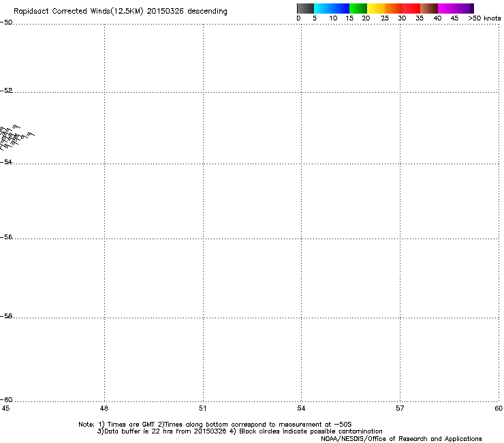Screen dimensions: 504x443
Task: Click the latitude label '-56'
Action: [x=6, y=236]
